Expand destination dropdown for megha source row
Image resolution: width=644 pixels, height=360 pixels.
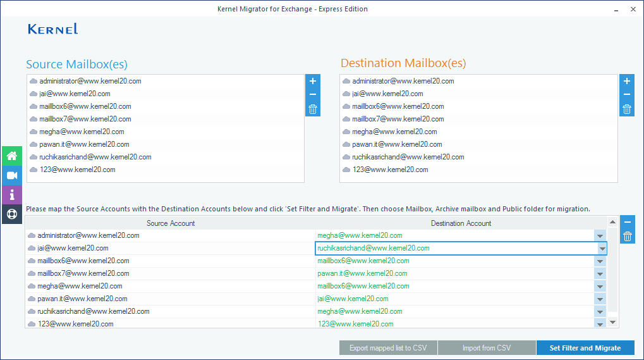click(x=600, y=287)
